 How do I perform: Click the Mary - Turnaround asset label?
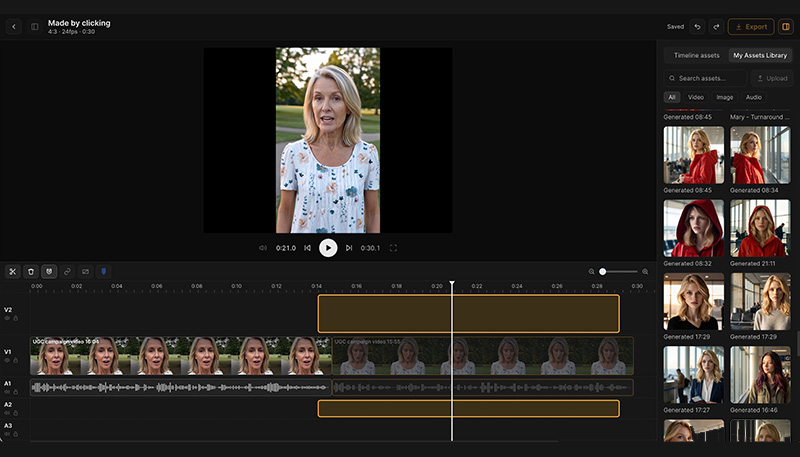(x=760, y=117)
